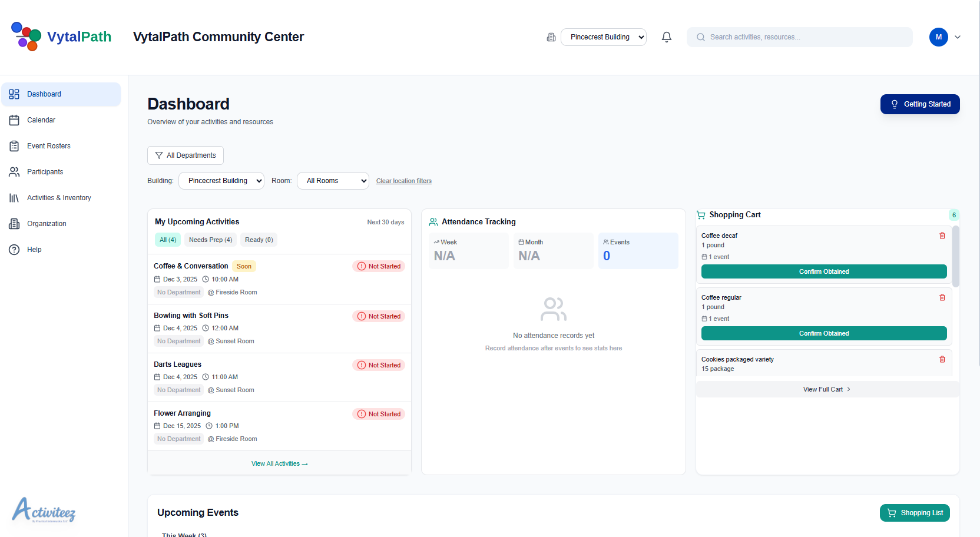Open the Building dropdown showing Pincecrest Building
Viewport: 980px width, 537px height.
pyautogui.click(x=221, y=181)
